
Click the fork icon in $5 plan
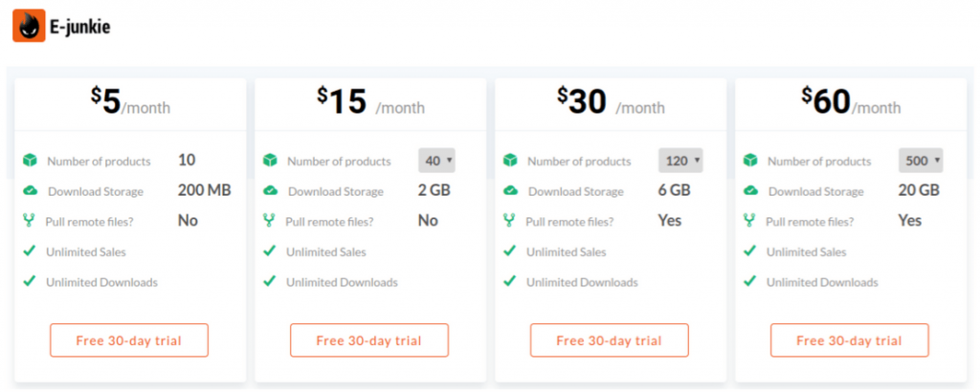[x=30, y=220]
